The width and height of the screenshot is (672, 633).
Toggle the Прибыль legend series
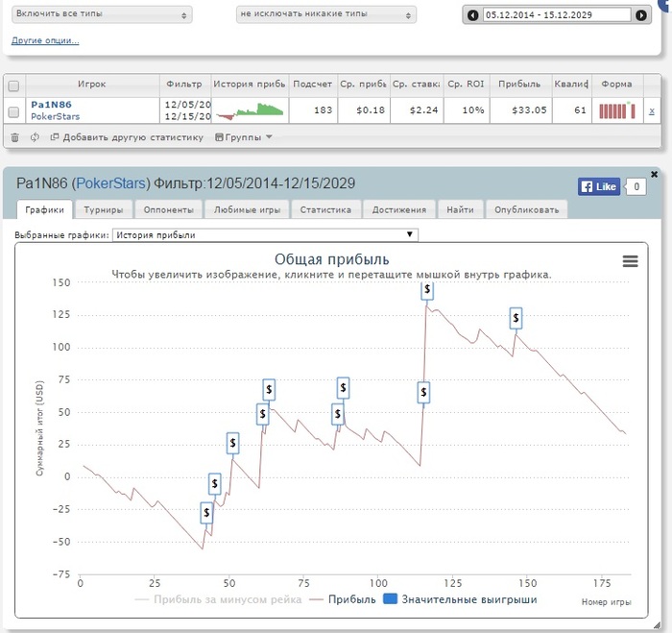pos(343,599)
